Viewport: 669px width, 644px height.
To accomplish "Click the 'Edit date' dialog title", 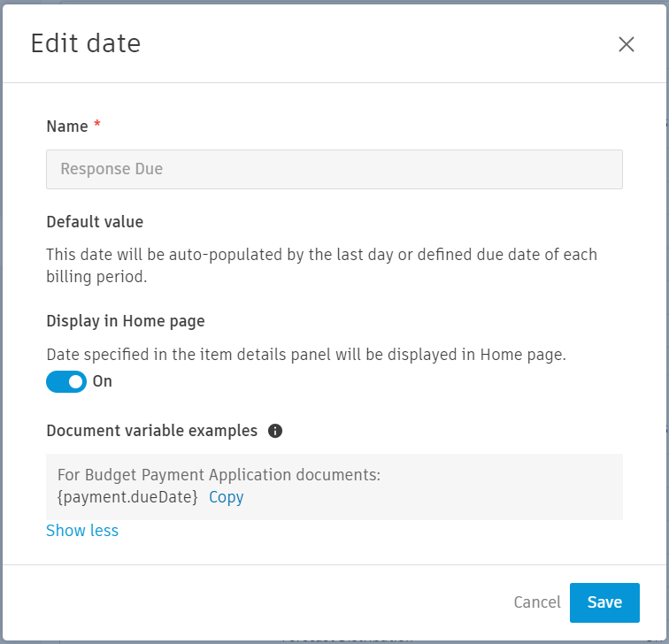I will coord(86,43).
